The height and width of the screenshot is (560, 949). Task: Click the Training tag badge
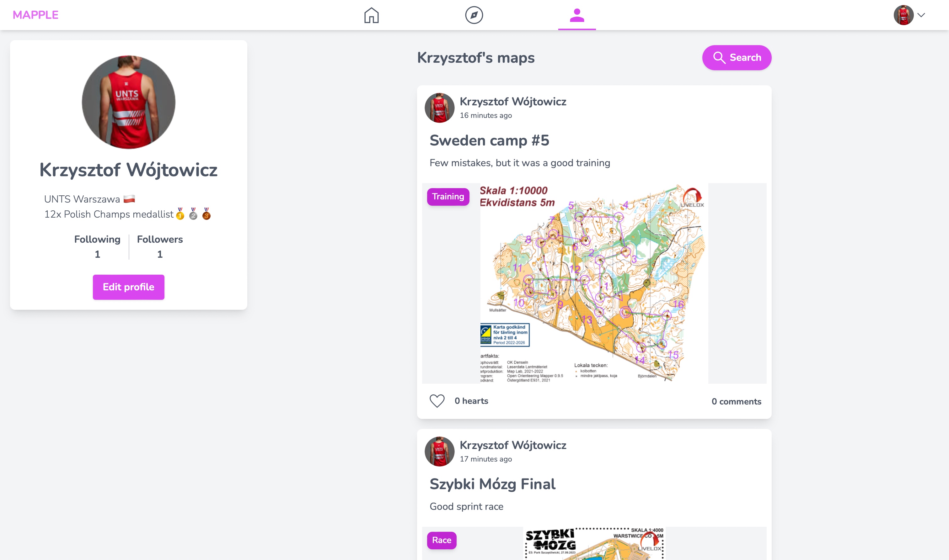click(448, 197)
